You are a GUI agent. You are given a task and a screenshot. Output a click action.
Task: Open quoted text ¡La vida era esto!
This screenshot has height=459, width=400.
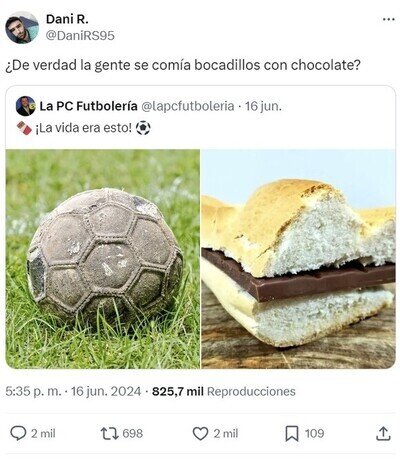click(84, 128)
